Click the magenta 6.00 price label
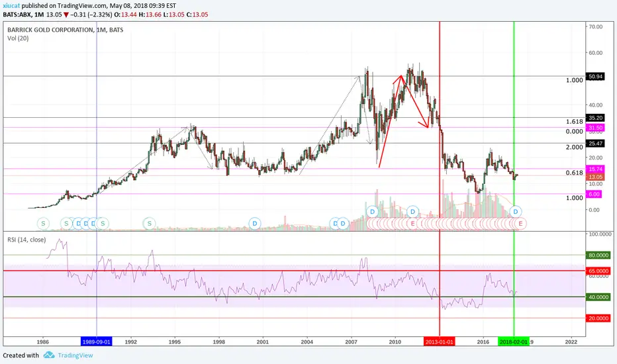 click(594, 194)
